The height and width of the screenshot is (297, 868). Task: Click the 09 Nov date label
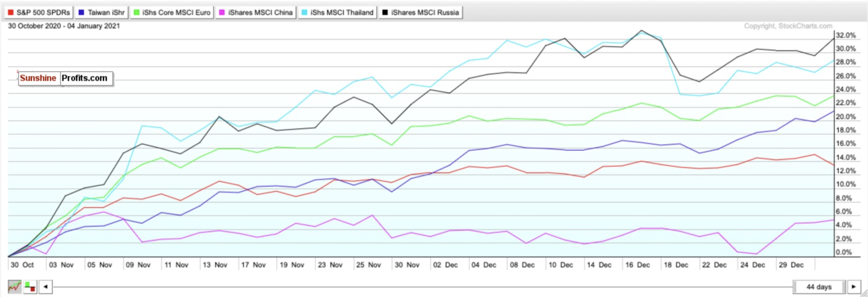coord(138,265)
